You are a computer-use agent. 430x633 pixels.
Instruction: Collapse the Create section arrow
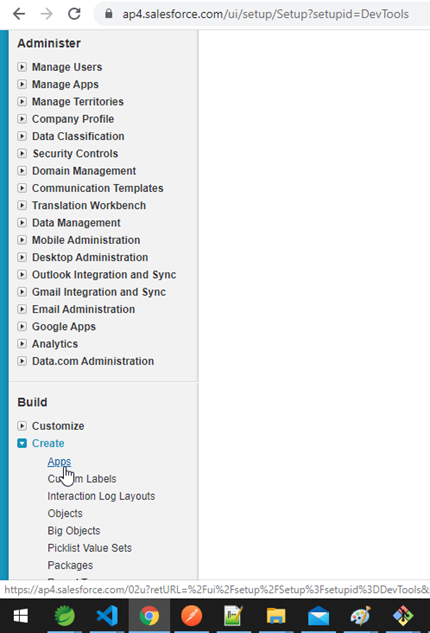[x=22, y=443]
